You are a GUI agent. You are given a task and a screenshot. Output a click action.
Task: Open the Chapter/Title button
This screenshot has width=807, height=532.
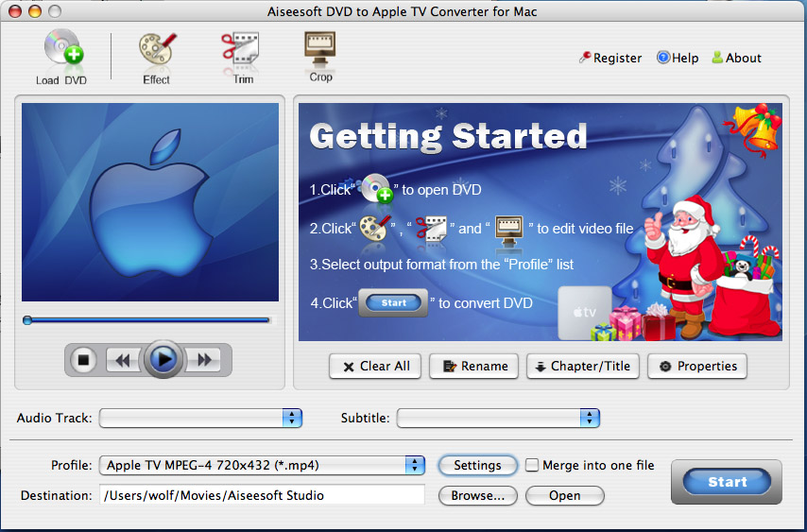point(582,366)
